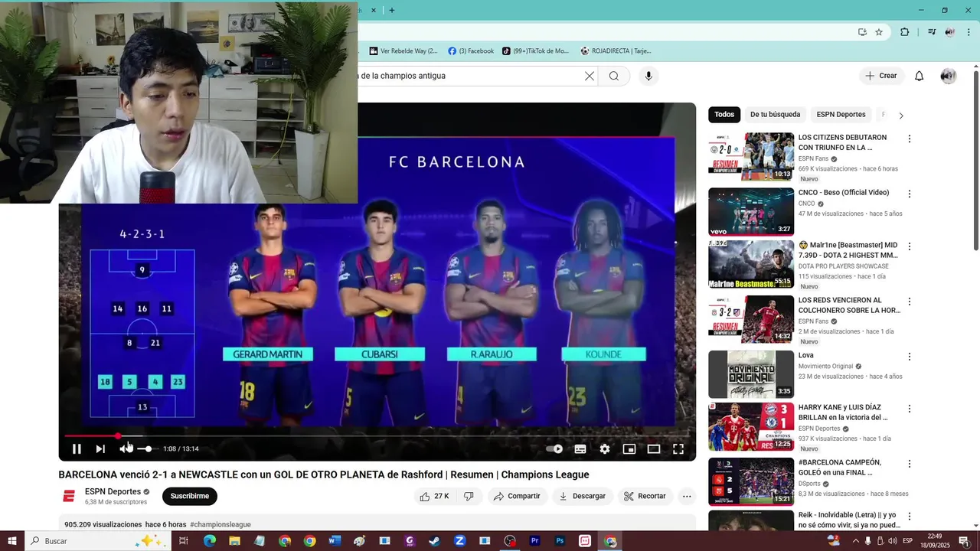Open Lova Movimiento Original thumbnail
The width and height of the screenshot is (980, 551).
pyautogui.click(x=751, y=374)
